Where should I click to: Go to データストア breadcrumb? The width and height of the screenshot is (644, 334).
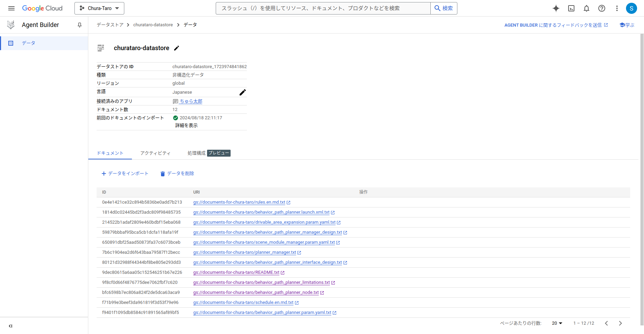[110, 25]
